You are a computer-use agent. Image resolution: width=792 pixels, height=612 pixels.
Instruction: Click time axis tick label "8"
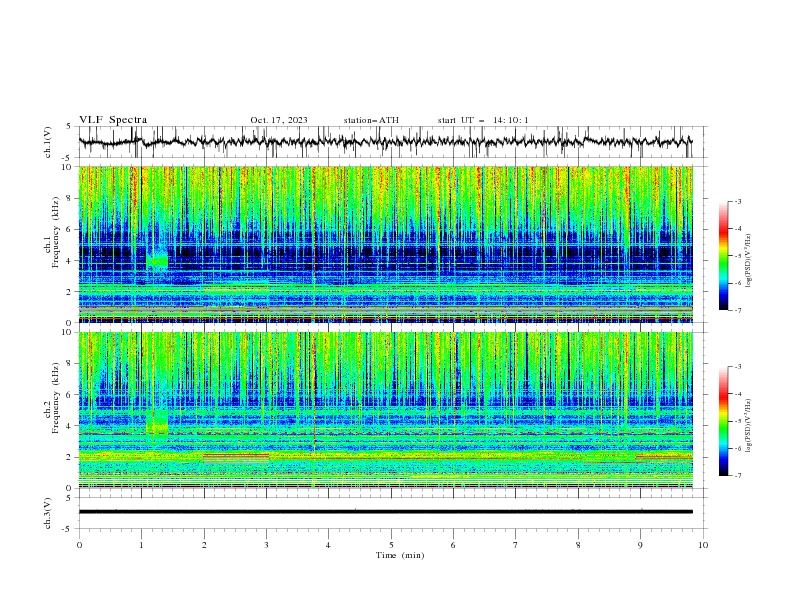[x=578, y=545]
